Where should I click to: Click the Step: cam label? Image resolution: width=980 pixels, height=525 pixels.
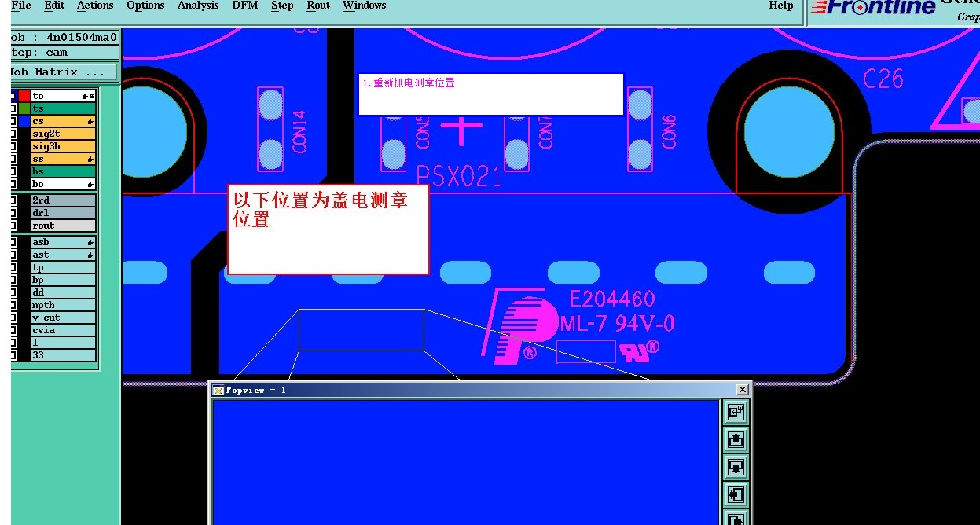[x=64, y=53]
